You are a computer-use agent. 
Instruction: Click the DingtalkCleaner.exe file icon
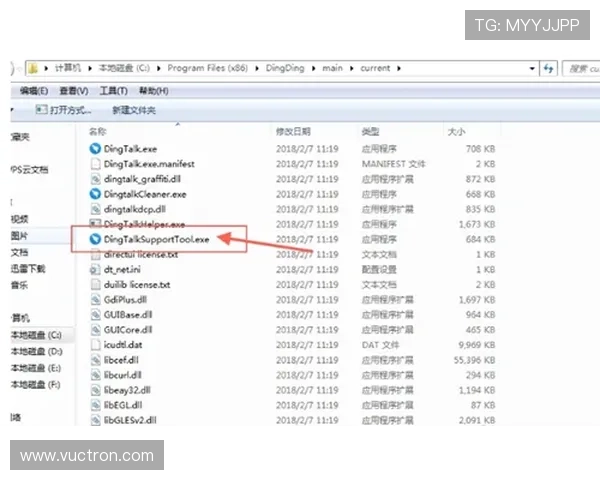[95, 194]
